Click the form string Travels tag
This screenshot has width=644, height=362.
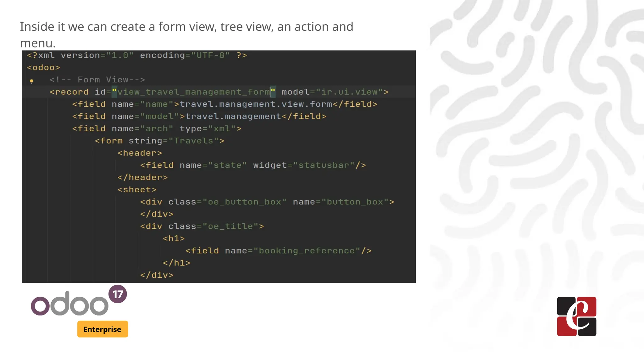[159, 141]
